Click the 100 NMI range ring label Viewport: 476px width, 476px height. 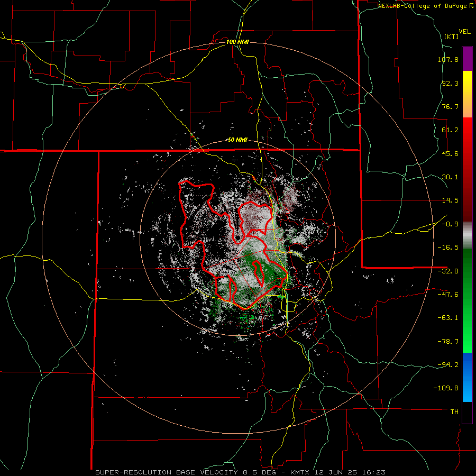(x=237, y=42)
